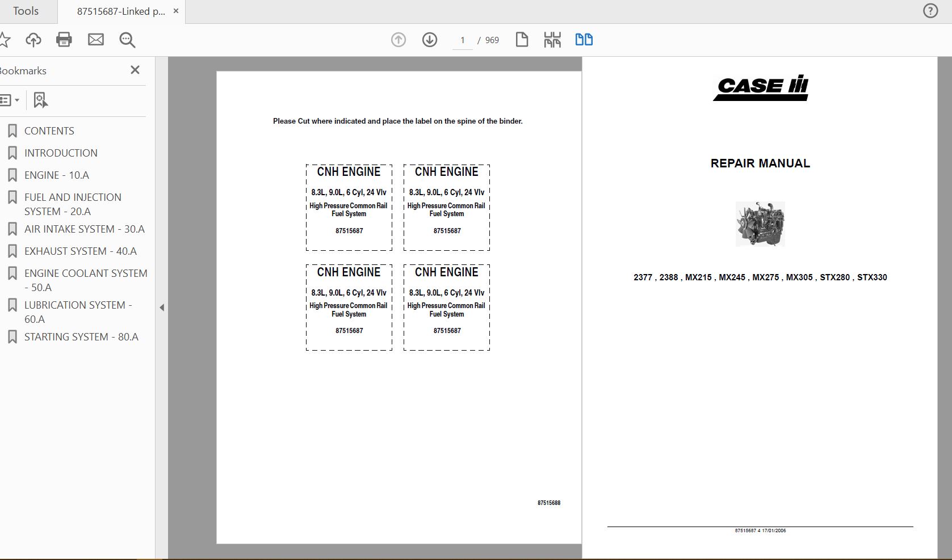The height and width of the screenshot is (560, 952).
Task: Open the Tools tab
Action: (26, 11)
